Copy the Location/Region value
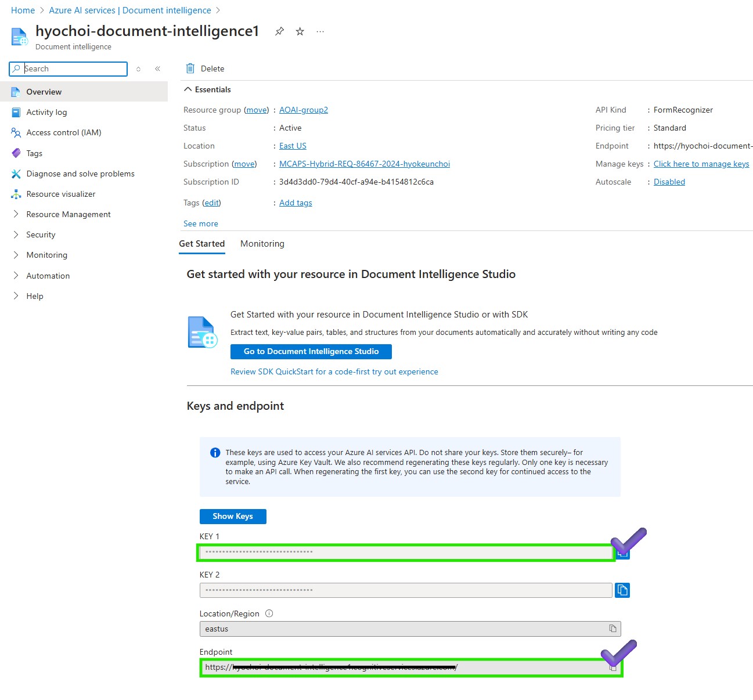 tap(613, 629)
